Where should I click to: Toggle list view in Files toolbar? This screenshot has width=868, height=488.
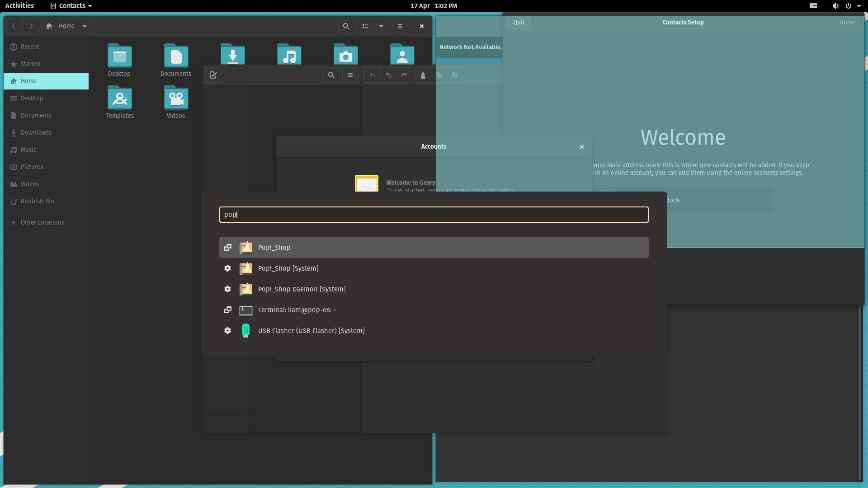(x=365, y=26)
